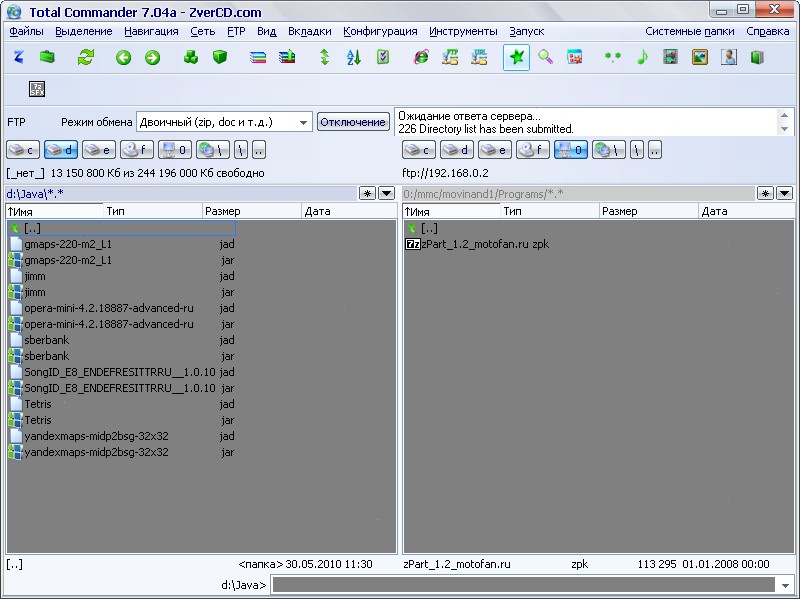Open the Сеть menu
This screenshot has height=599, width=800.
[203, 31]
